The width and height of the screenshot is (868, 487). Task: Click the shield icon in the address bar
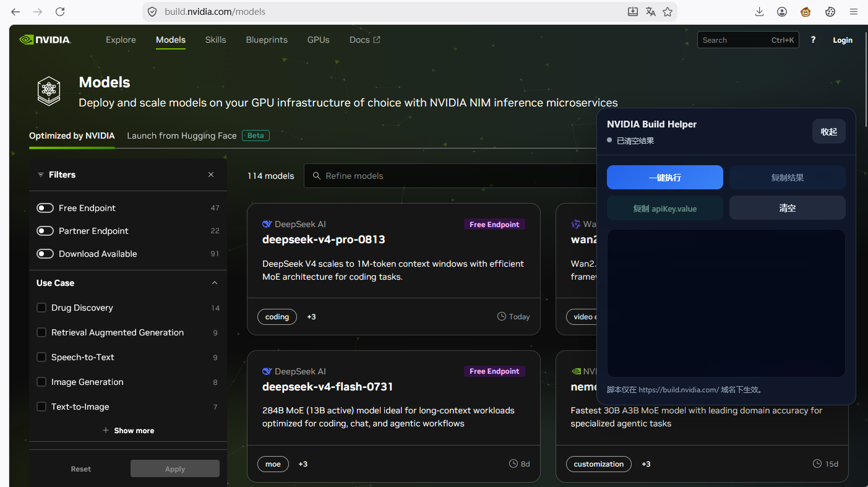152,12
